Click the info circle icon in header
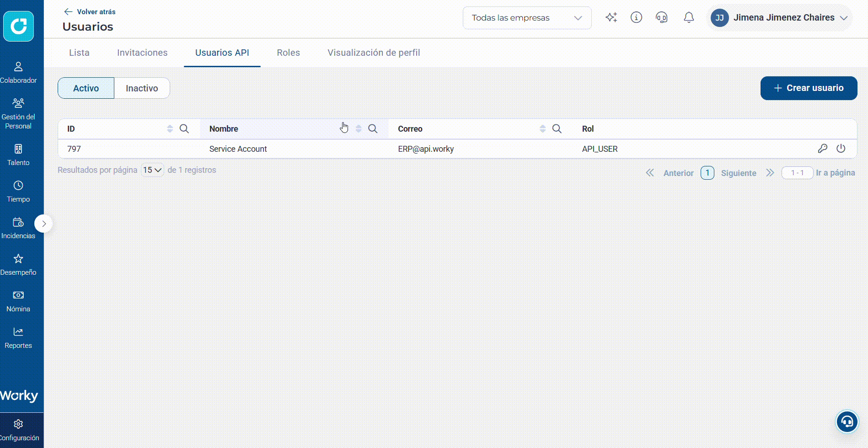 (636, 17)
